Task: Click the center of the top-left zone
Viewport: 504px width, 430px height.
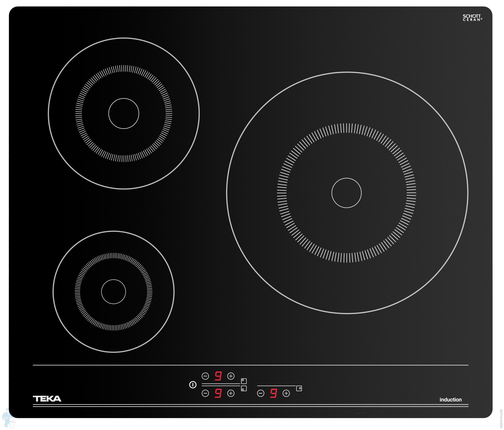Action: 124,113
